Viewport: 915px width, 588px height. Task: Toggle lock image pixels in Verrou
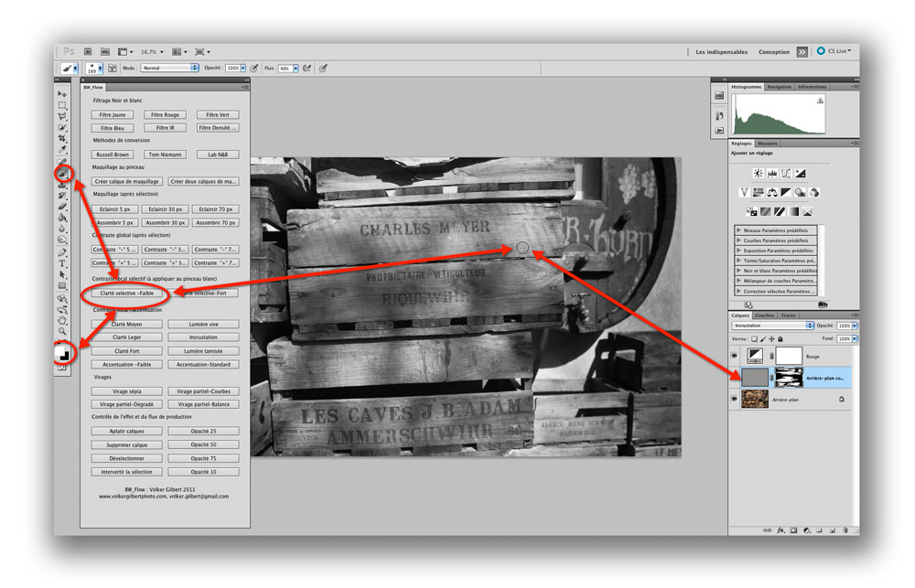[763, 338]
